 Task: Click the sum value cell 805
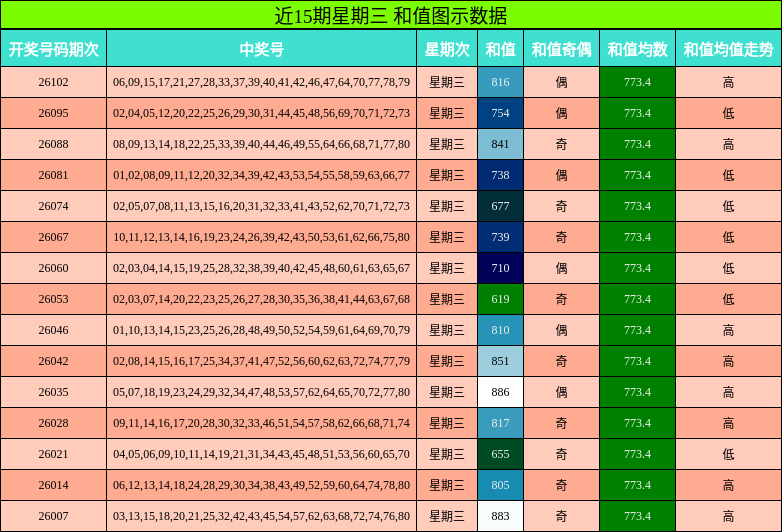500,485
